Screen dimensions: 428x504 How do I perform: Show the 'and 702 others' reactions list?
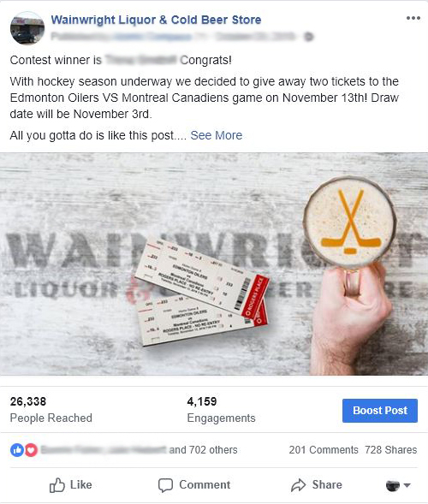click(x=203, y=450)
